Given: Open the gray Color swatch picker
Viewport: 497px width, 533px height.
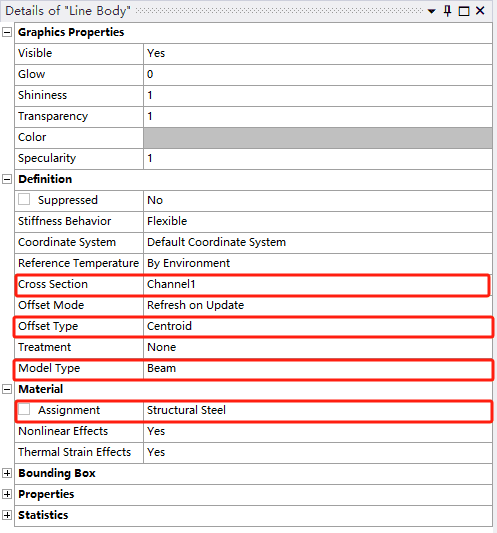Looking at the screenshot, I should coord(318,138).
